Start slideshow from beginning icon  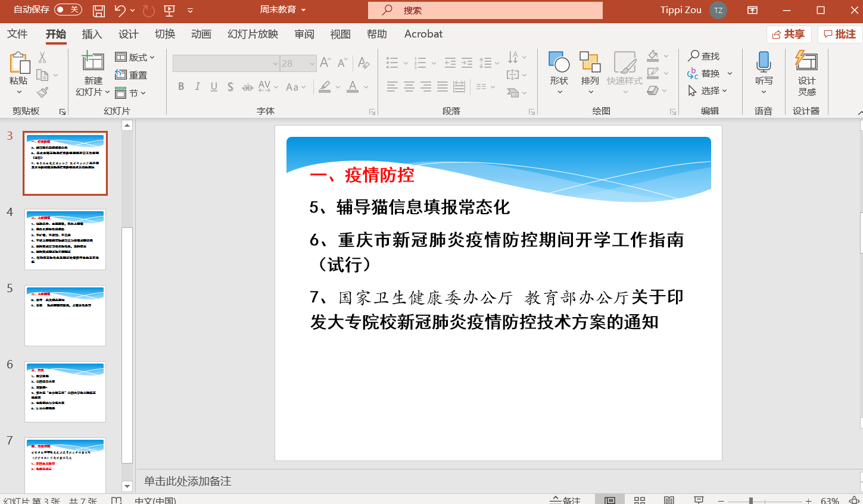170,10
